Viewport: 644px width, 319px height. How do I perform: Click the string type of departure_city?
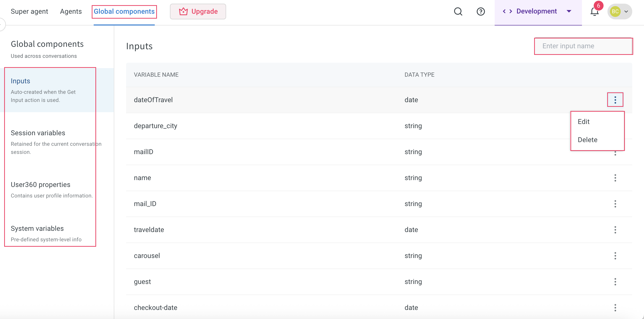[x=413, y=126]
